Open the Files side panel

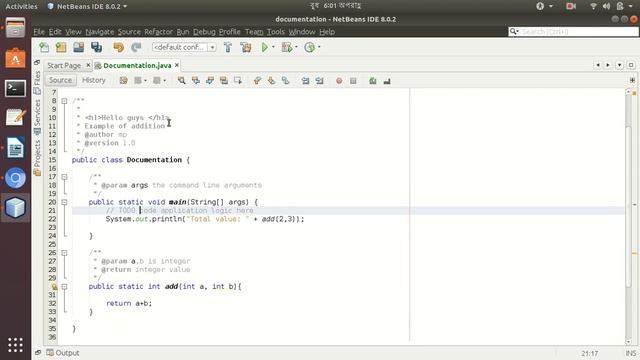pos(37,82)
